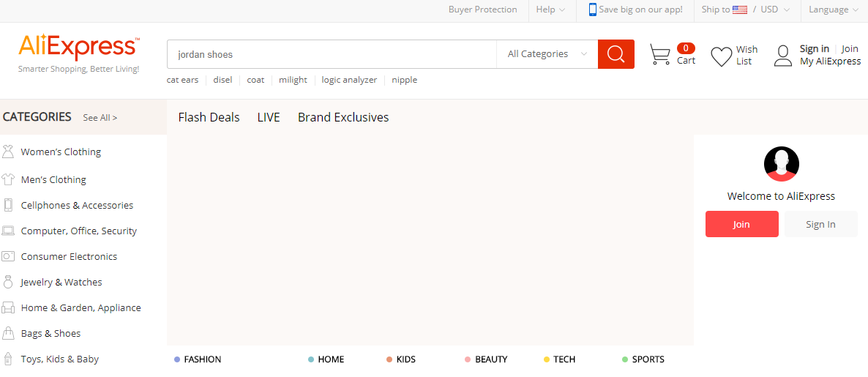The width and height of the screenshot is (868, 377).
Task: Click the Welcome to AliExpress text
Action: pyautogui.click(x=781, y=196)
